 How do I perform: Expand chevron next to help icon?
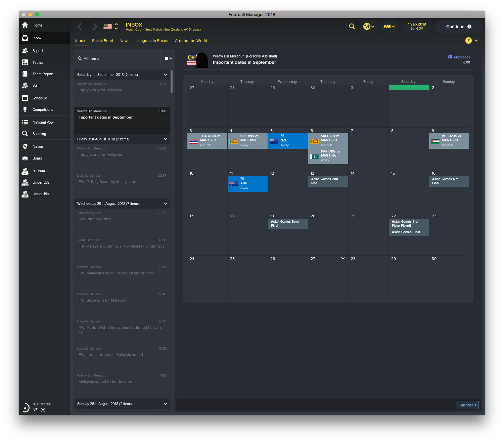coord(476,41)
